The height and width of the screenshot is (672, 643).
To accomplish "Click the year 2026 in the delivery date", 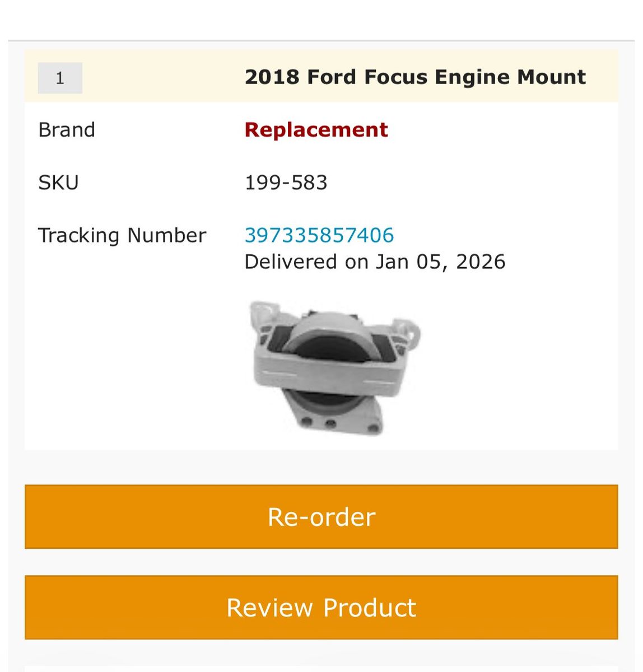I will (481, 262).
